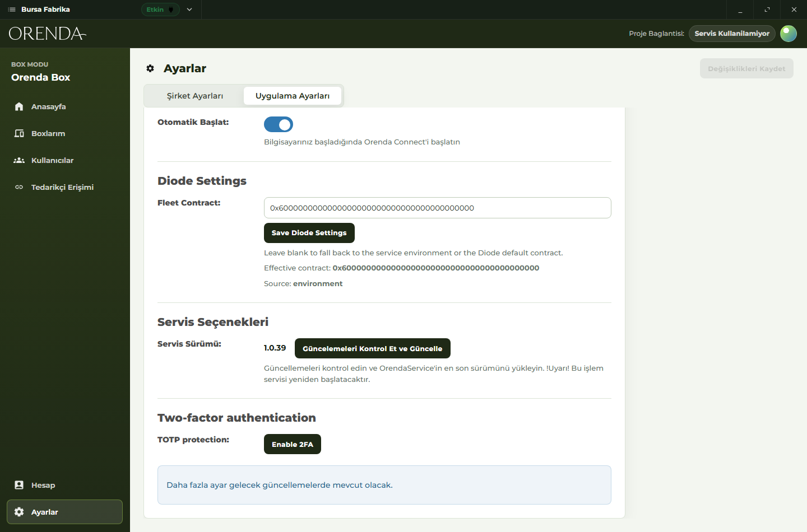The height and width of the screenshot is (532, 807).
Task: Click the Boxlarım devices icon
Action: pyautogui.click(x=19, y=133)
